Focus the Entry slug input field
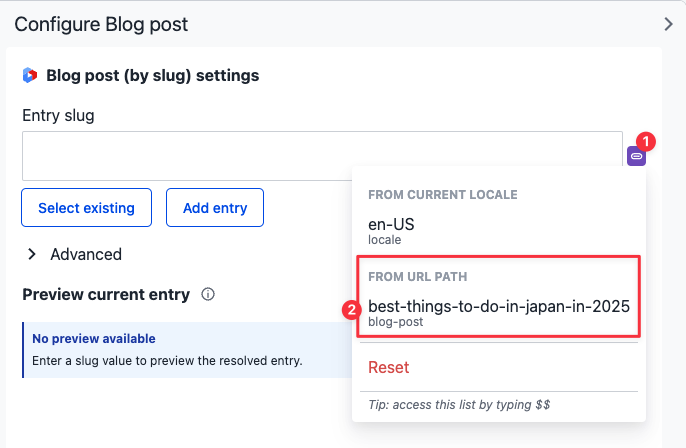 (322, 156)
